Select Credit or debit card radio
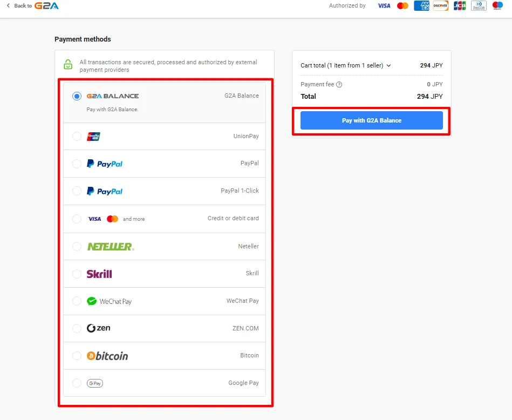 pyautogui.click(x=77, y=219)
